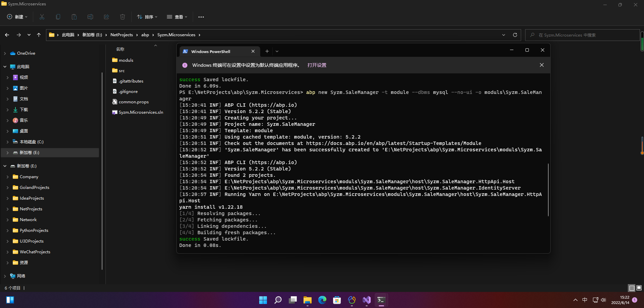The height and width of the screenshot is (308, 644).
Task: Click the Share icon in toolbar
Action: coord(106,17)
